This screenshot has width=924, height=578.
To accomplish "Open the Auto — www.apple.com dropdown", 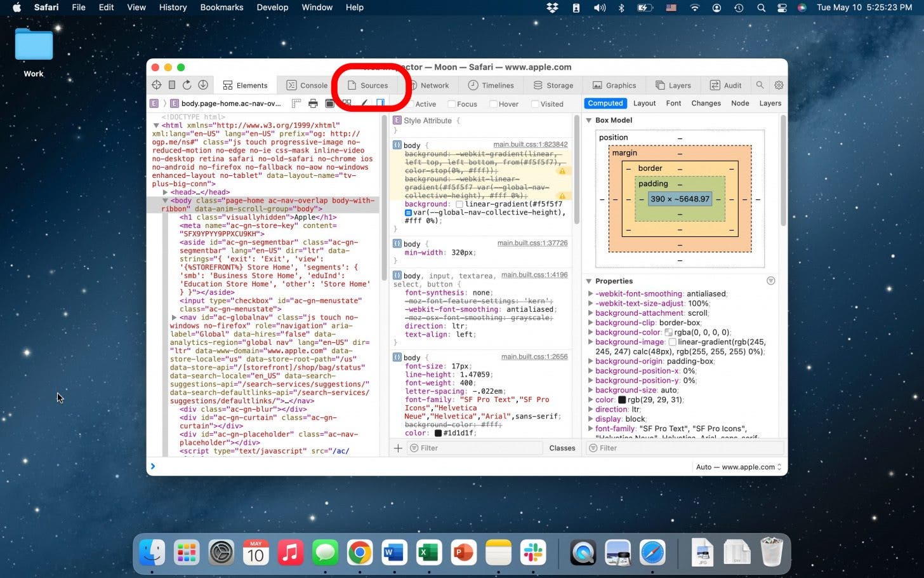I will click(737, 467).
